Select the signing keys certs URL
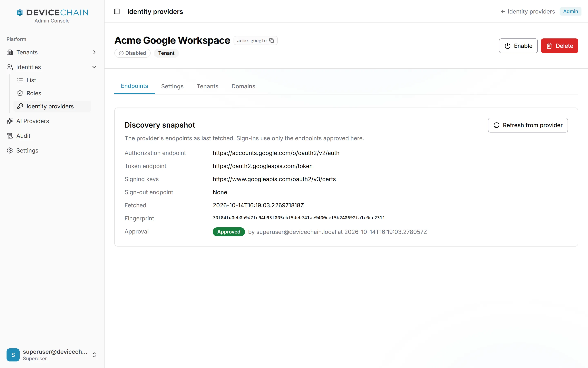The image size is (588, 368). tap(274, 179)
